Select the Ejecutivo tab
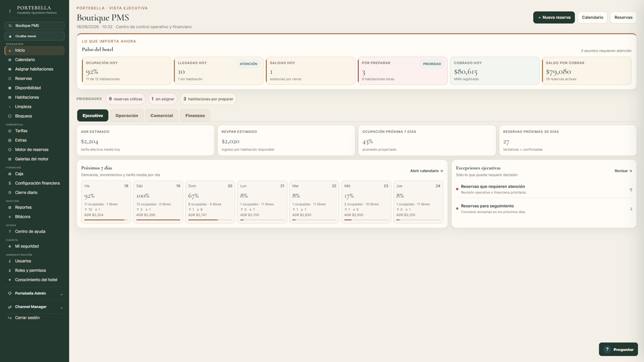 click(x=93, y=116)
